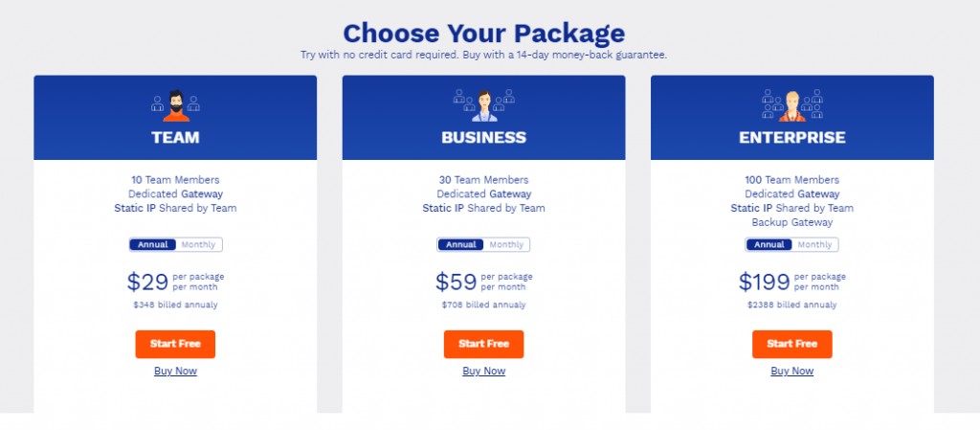This screenshot has width=980, height=430.
Task: Switch Business plan to Monthly billing
Action: click(x=506, y=244)
